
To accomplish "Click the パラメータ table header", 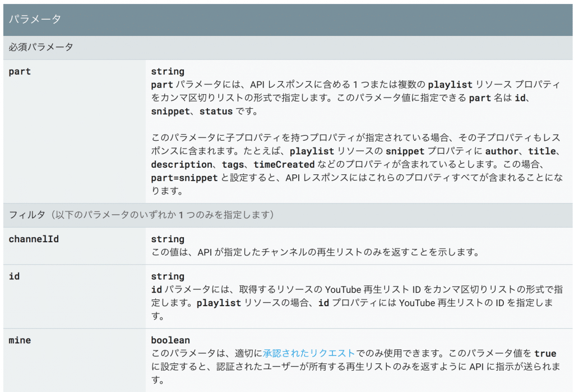I will [288, 20].
